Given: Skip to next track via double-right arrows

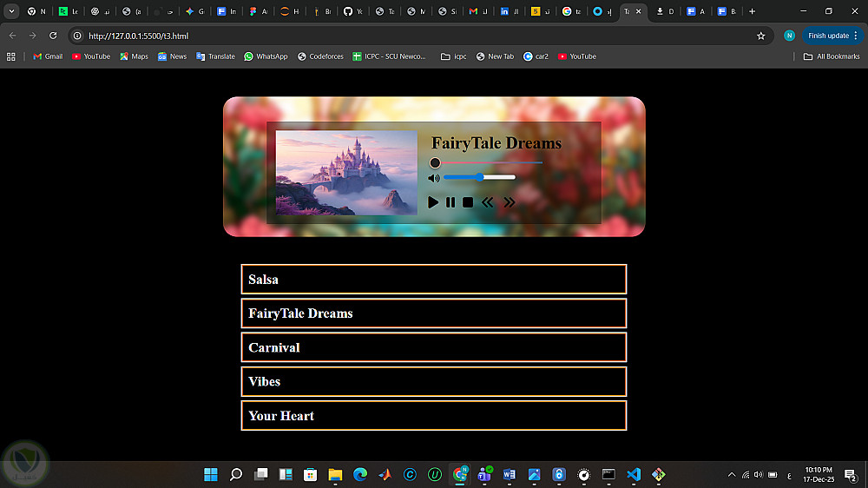Looking at the screenshot, I should [x=510, y=202].
